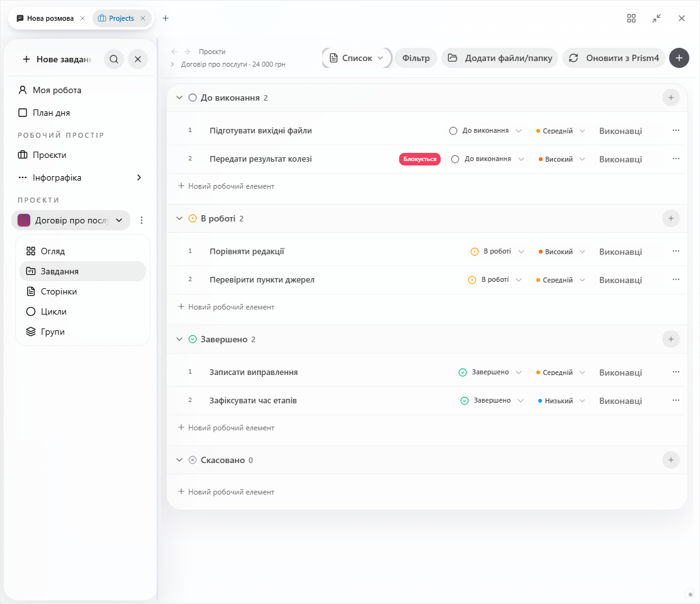Open Цикли in project menu
This screenshot has width=700, height=604.
point(82,311)
